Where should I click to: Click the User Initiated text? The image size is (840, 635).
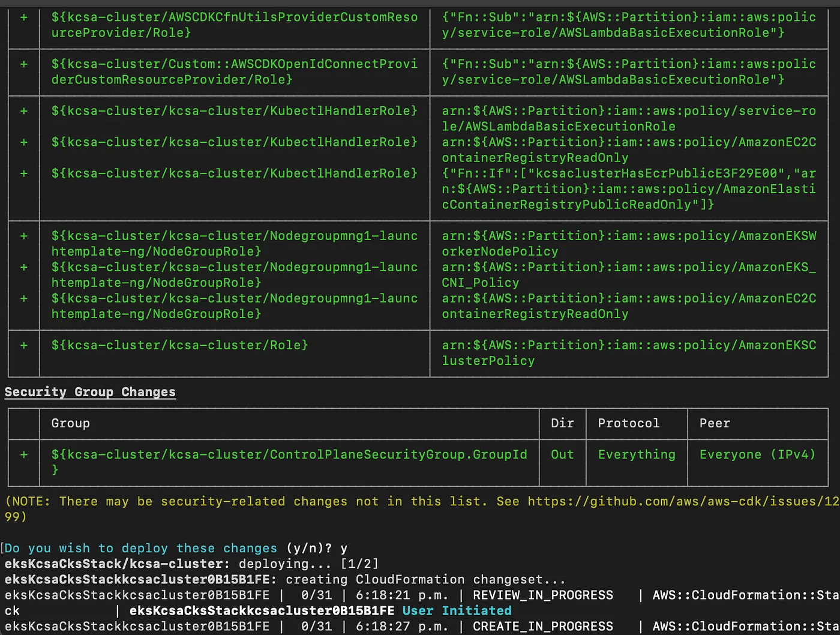pyautogui.click(x=457, y=610)
